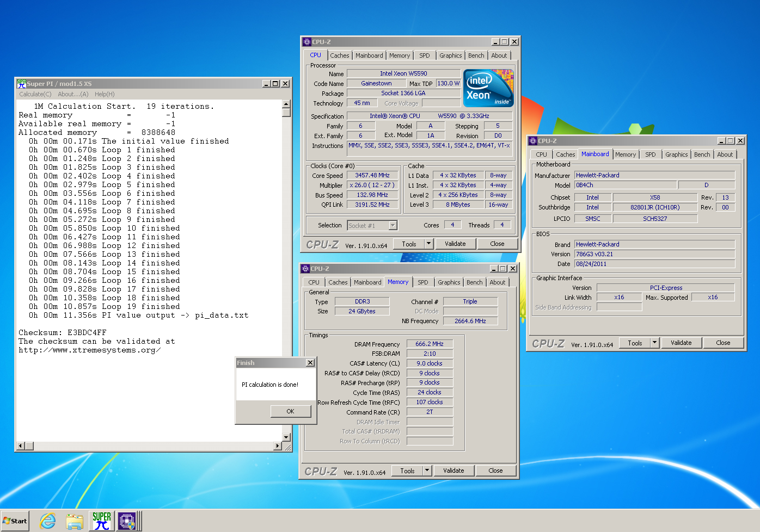The width and height of the screenshot is (760, 532).
Task: Select Graphics tab in CPU-Z Mainboard window
Action: [x=677, y=154]
